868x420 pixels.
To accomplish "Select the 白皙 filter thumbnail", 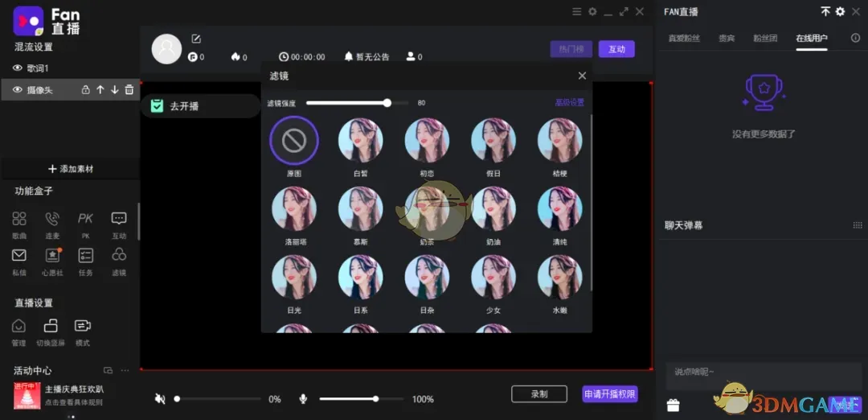I will point(360,140).
